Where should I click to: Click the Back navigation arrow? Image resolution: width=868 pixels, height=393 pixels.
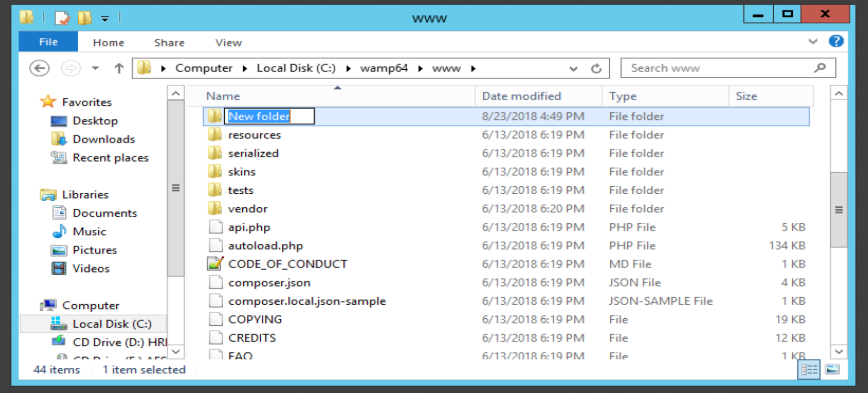pyautogui.click(x=39, y=68)
